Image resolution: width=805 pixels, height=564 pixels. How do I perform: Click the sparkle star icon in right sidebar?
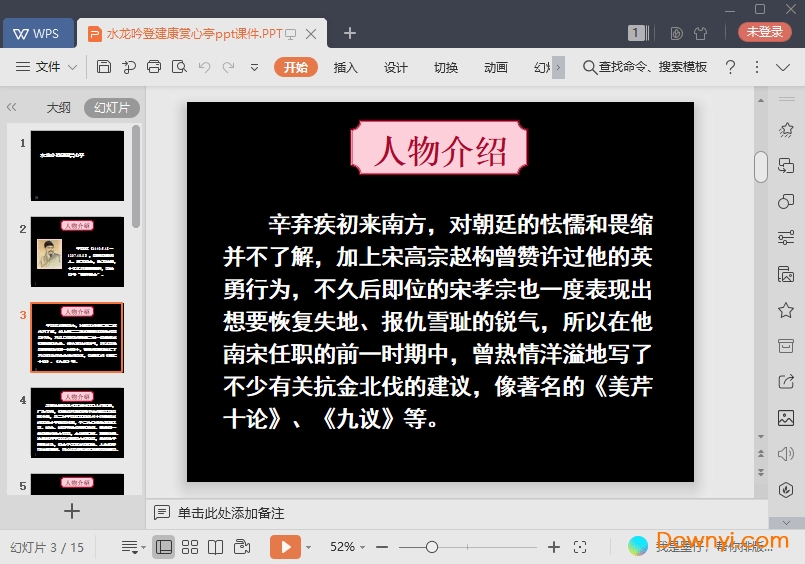click(786, 130)
